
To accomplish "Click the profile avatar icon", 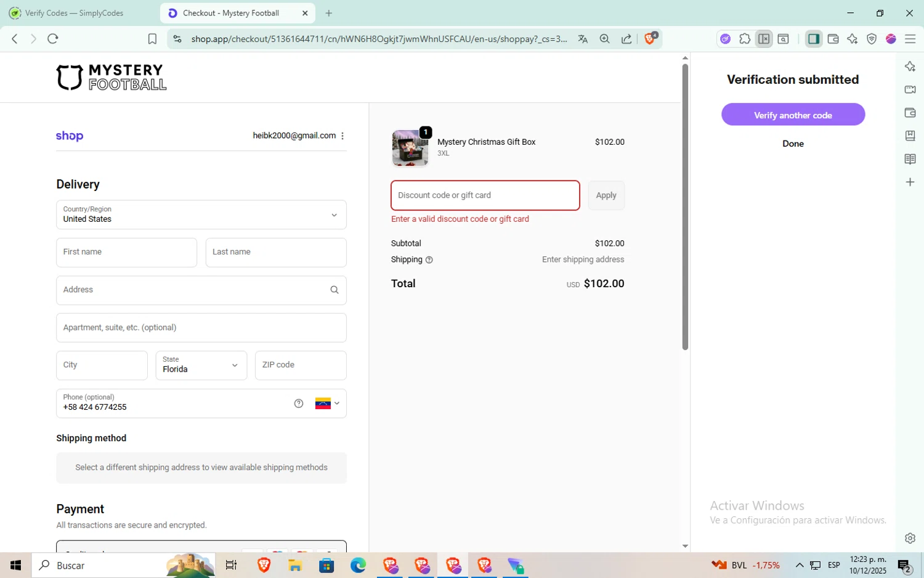I will pos(891,39).
